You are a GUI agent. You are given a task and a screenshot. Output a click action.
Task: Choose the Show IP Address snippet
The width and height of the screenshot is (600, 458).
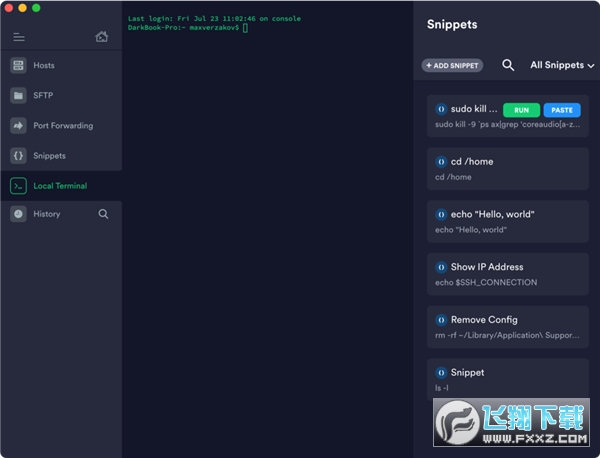tap(507, 274)
